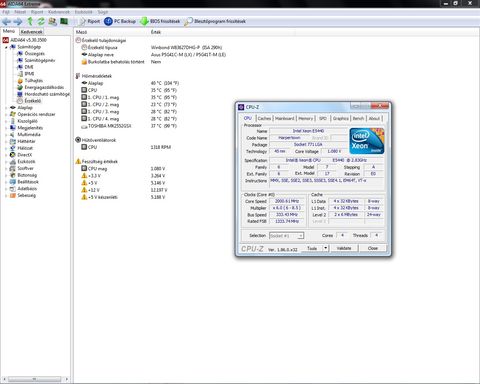Switch to the Menü tab of the left pane

pos(9,31)
